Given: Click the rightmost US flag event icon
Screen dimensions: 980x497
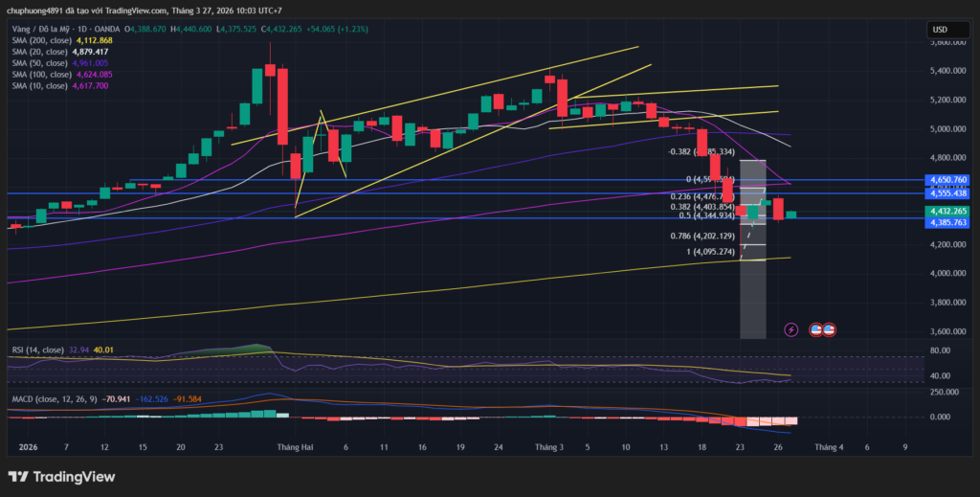Looking at the screenshot, I should tap(829, 329).
